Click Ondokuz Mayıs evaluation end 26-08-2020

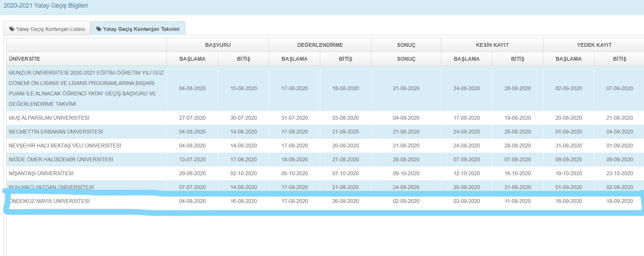tap(346, 201)
